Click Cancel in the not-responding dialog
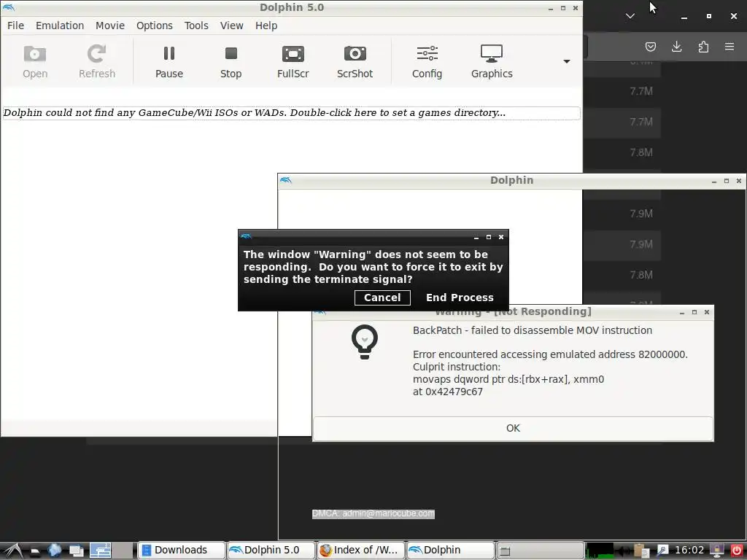This screenshot has height=560, width=747. pos(382,297)
